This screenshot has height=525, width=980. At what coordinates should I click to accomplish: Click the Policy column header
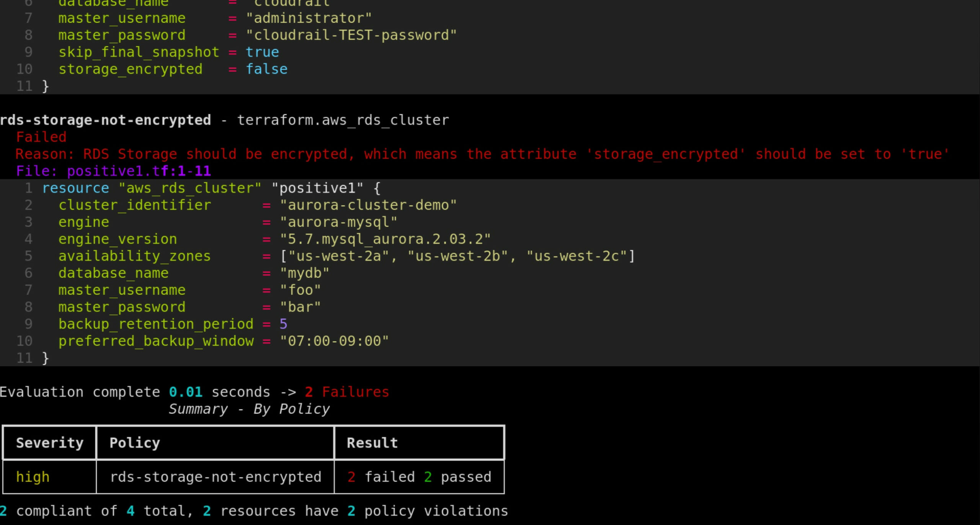(x=135, y=443)
